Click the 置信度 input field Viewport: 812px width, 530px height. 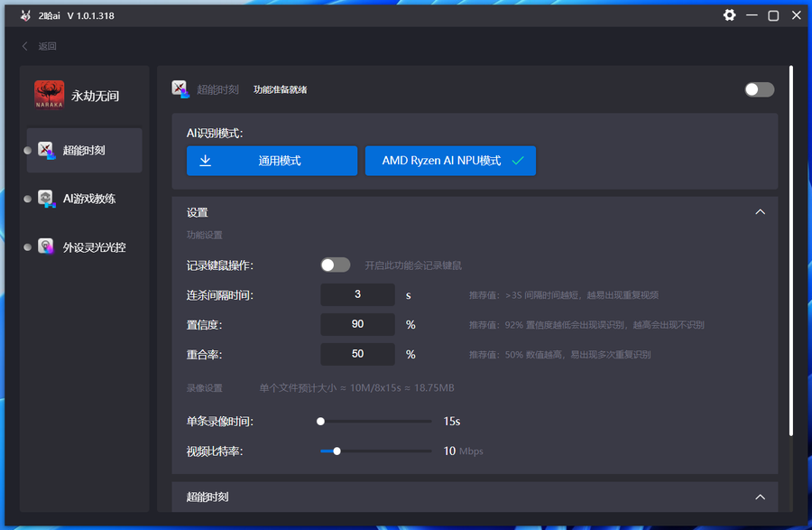coord(357,324)
